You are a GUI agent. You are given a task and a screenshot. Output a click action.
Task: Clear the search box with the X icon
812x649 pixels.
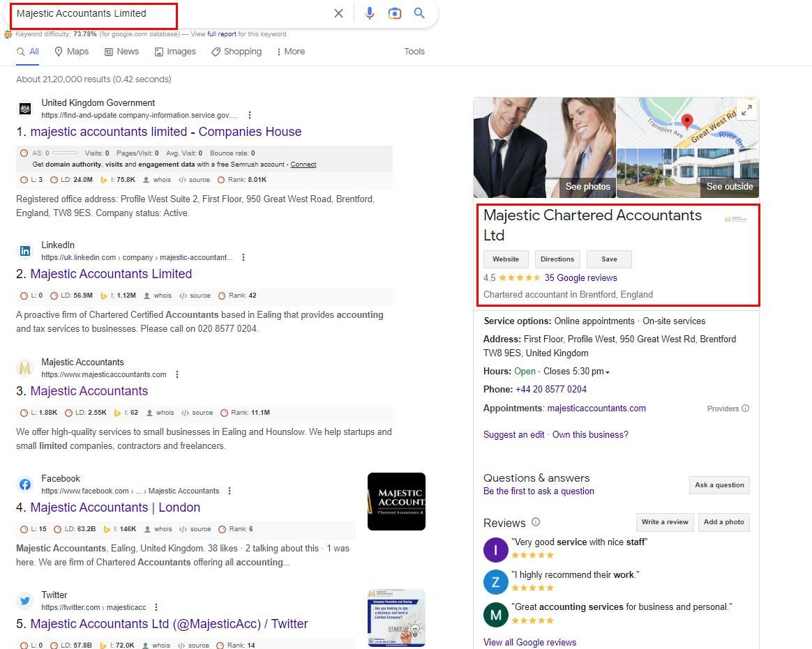click(x=338, y=13)
